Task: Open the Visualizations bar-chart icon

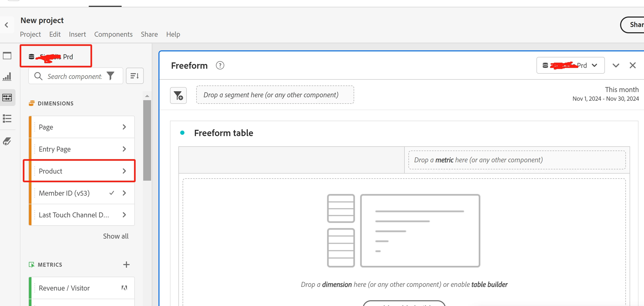Action: coord(7,77)
